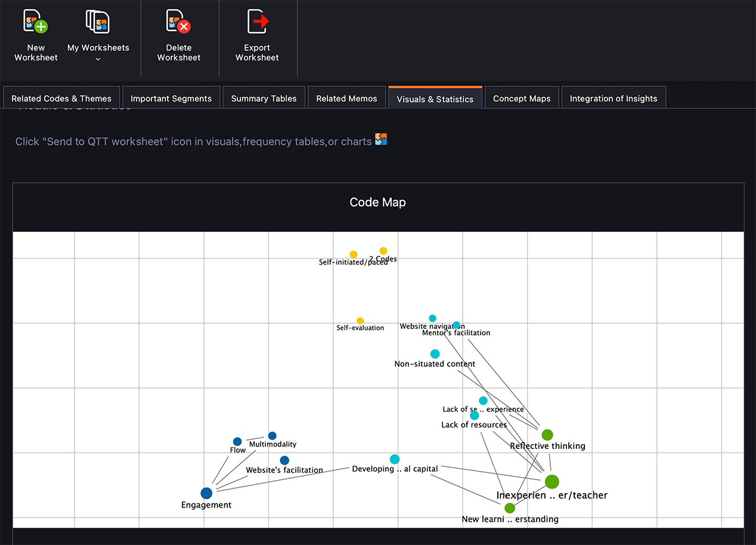756x545 pixels.
Task: Expand the My Worksheets dropdown chevron
Action: [x=98, y=58]
